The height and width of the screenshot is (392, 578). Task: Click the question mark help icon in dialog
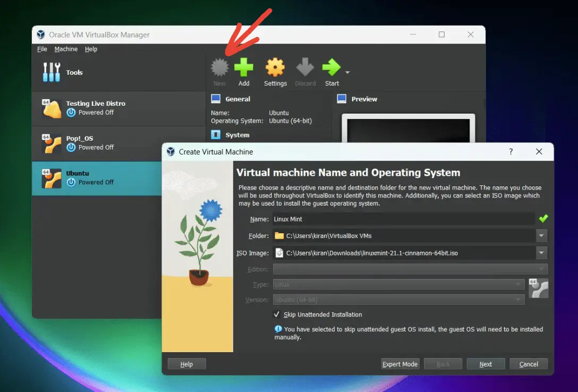pos(511,151)
